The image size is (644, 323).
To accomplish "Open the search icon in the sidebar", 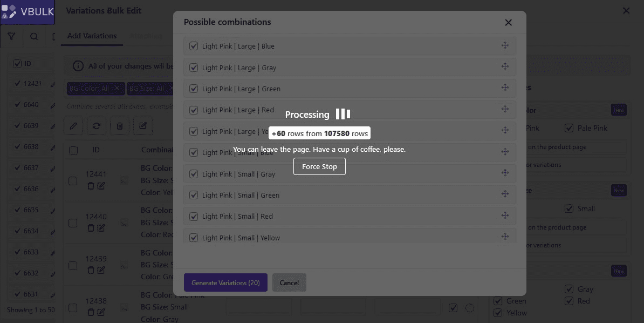I will [33, 36].
